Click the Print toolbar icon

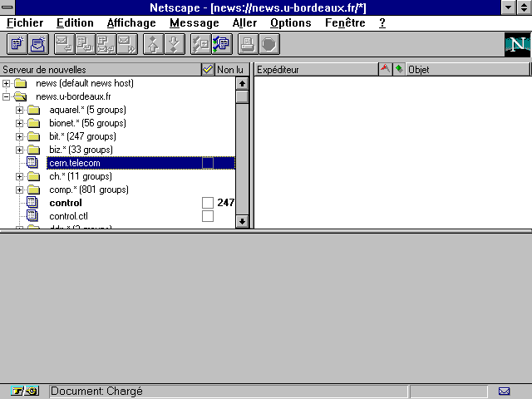(248, 44)
